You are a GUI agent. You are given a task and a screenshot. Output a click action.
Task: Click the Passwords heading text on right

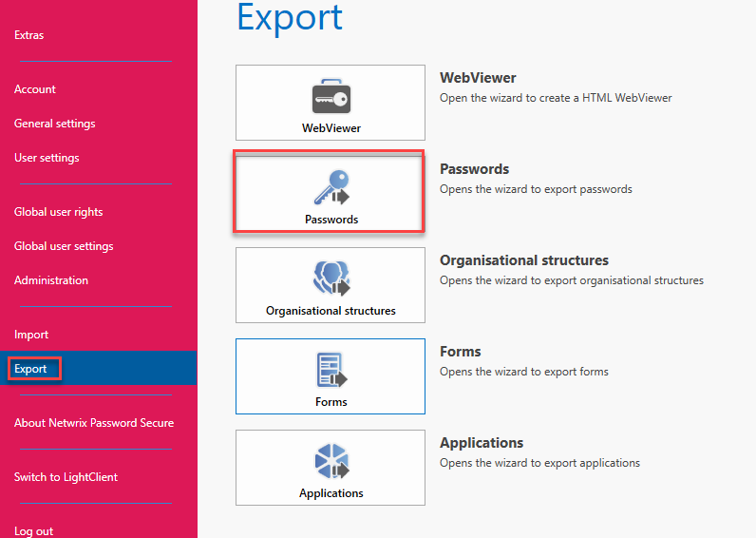point(475,169)
